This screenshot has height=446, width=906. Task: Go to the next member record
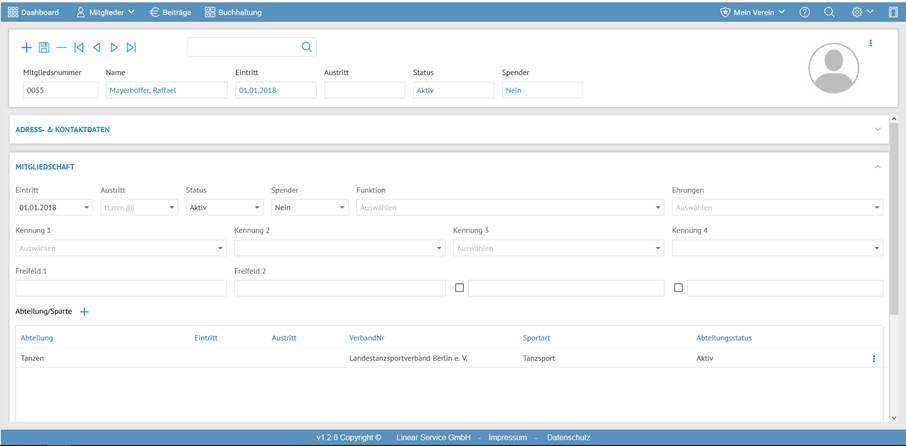pos(114,47)
